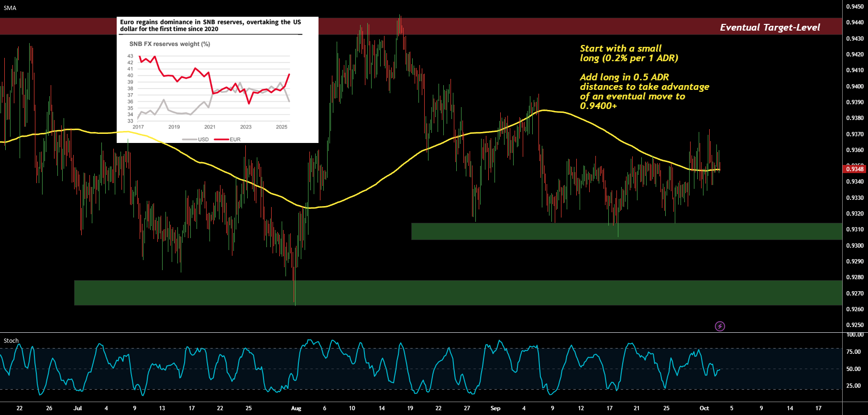The height and width of the screenshot is (415, 868).
Task: Click the Sep label on the time axis
Action: point(495,408)
